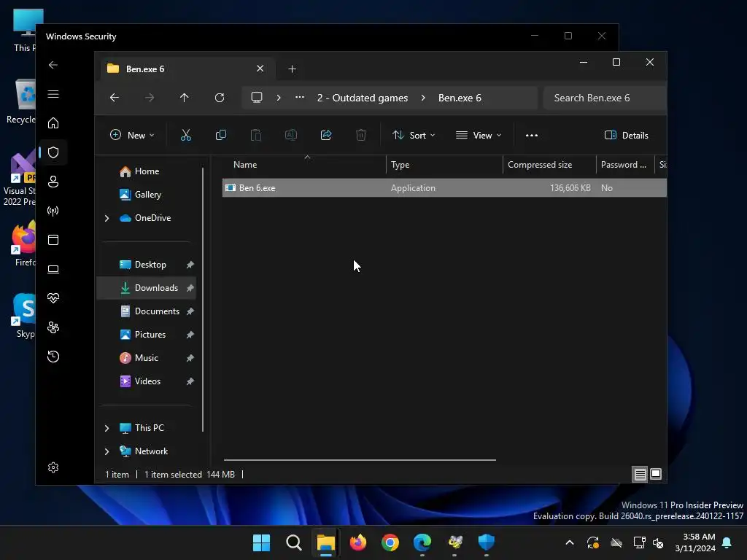747x560 pixels.
Task: Open Downloads in navigation pane
Action: point(146,288)
